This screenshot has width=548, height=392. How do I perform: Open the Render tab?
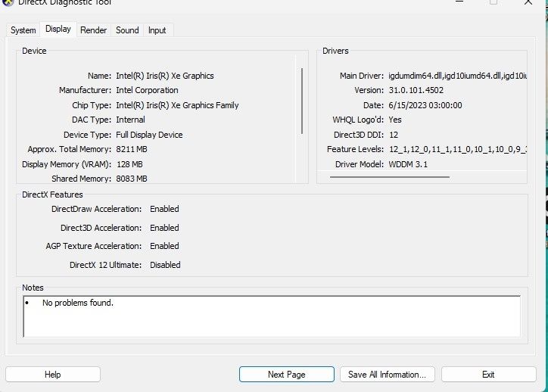point(93,30)
